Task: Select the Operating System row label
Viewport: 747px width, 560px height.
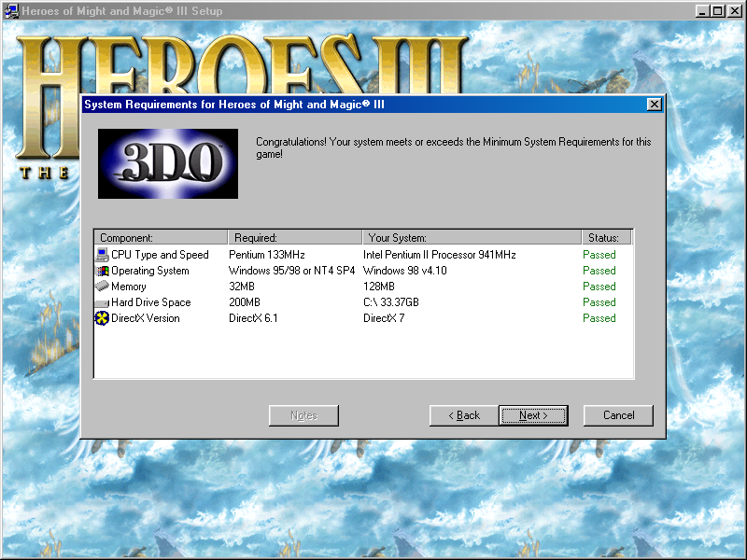Action: (150, 271)
